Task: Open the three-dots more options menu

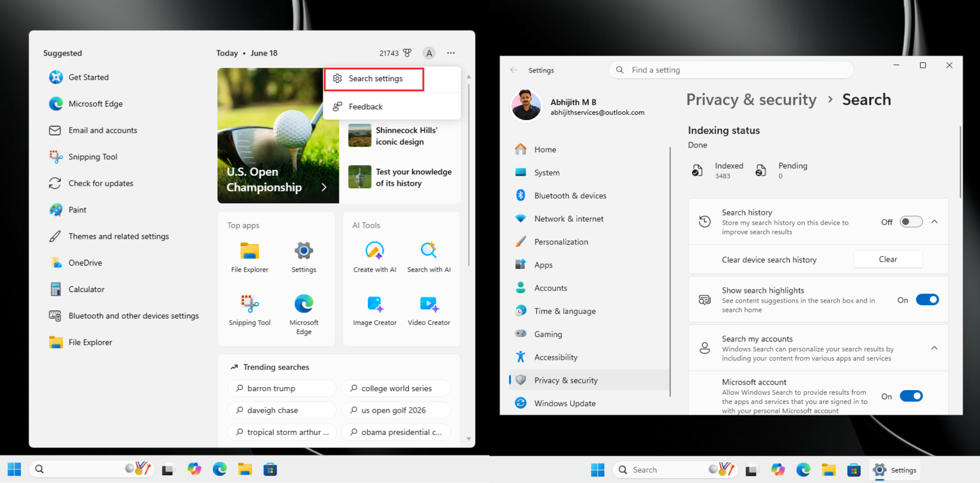Action: pyautogui.click(x=451, y=53)
